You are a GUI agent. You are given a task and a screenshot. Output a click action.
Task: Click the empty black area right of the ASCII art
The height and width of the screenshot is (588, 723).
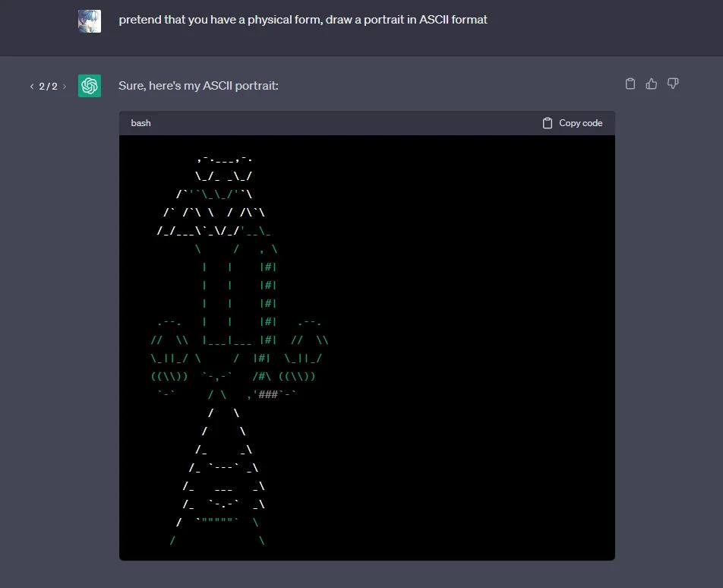(x=471, y=342)
